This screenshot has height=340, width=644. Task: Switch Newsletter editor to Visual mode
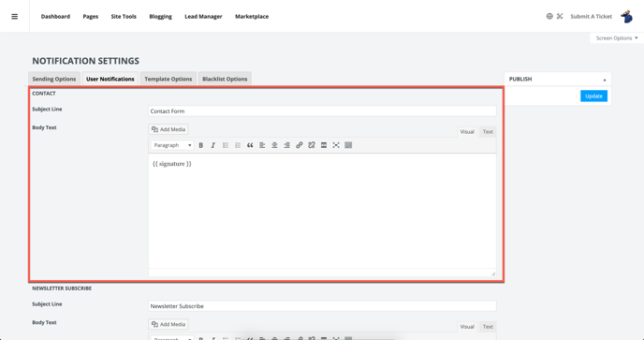(x=467, y=327)
